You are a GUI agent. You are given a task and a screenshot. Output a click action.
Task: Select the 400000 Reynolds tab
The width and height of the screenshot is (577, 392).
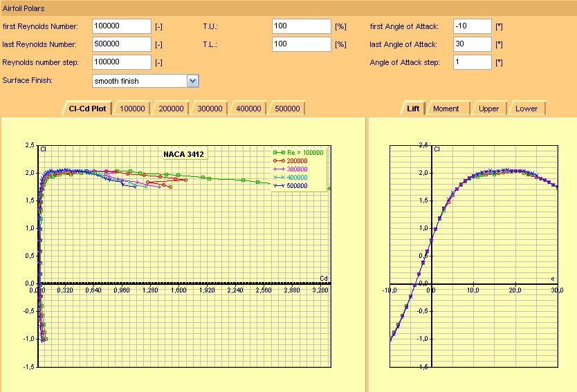coord(248,109)
